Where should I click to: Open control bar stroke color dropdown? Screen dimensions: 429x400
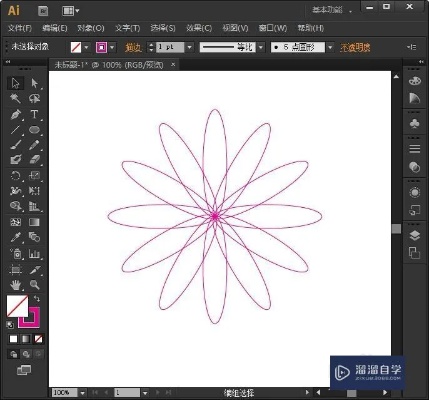point(112,47)
